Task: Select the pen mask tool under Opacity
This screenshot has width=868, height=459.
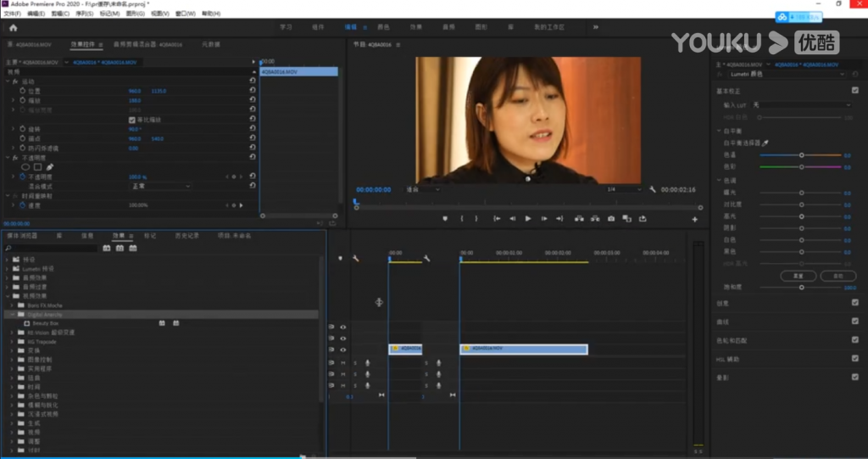Action: (x=49, y=166)
